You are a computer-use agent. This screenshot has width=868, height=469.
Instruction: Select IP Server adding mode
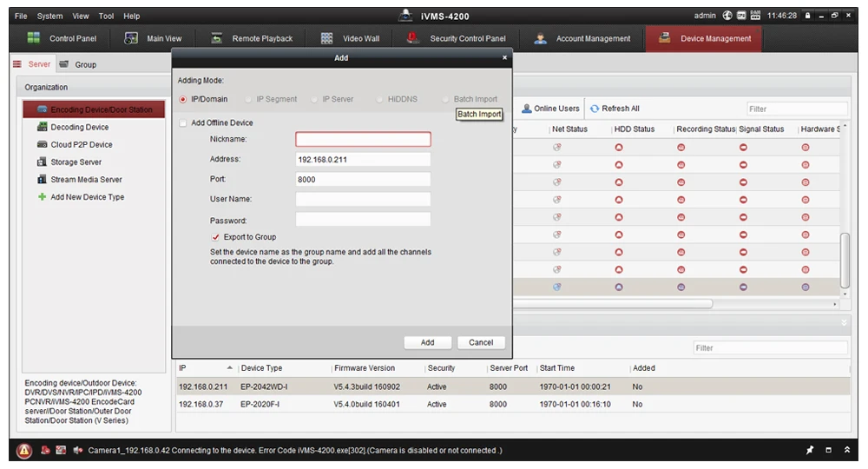332,99
